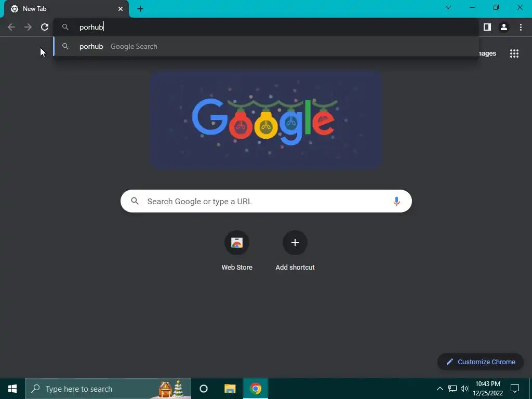
Task: Close the New Tab tab
Action: pyautogui.click(x=121, y=9)
